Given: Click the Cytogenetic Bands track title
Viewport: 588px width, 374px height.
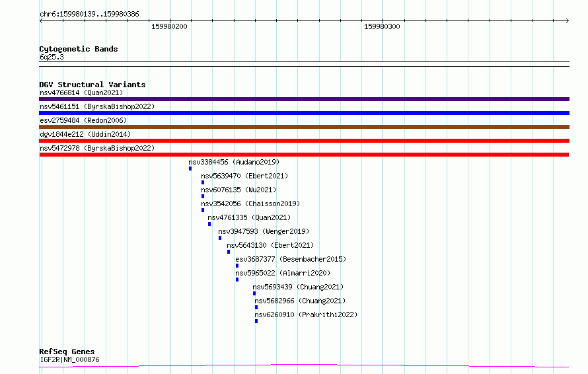Looking at the screenshot, I should click(x=79, y=49).
